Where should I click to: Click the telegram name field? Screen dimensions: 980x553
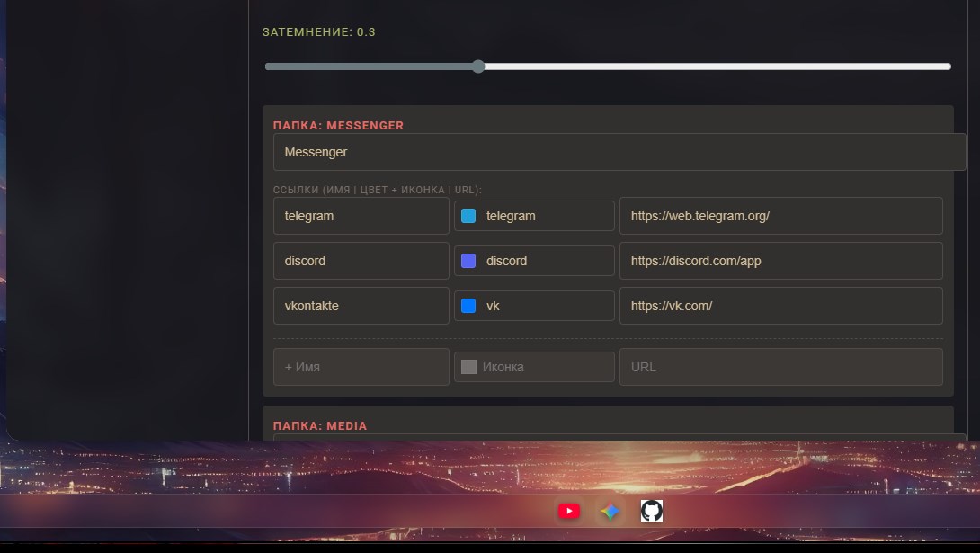point(361,216)
